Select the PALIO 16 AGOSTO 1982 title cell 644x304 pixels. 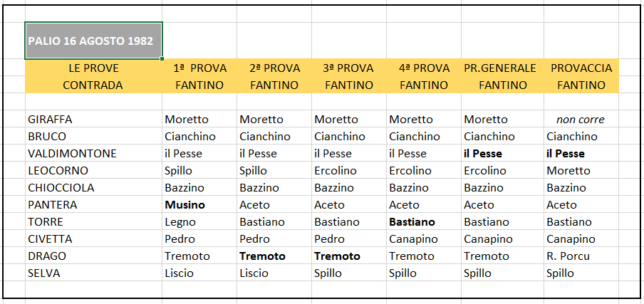93,41
